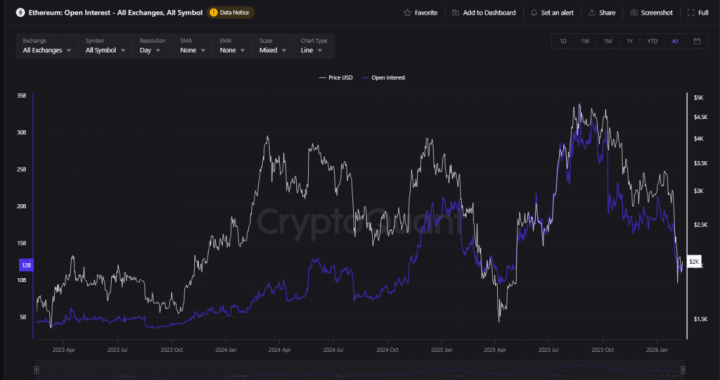Click the Favorite star icon
Image resolution: width=720 pixels, height=380 pixels.
click(407, 13)
